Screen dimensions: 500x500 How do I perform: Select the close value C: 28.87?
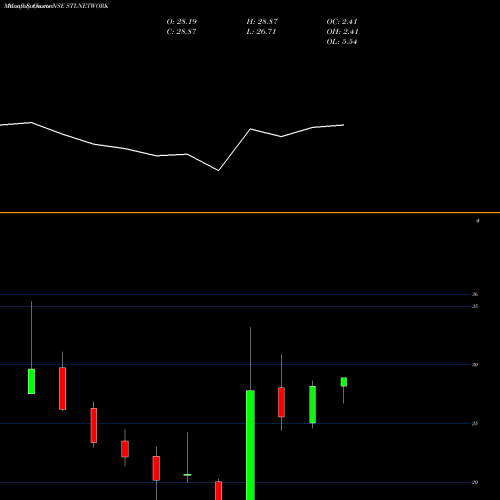coord(181,31)
